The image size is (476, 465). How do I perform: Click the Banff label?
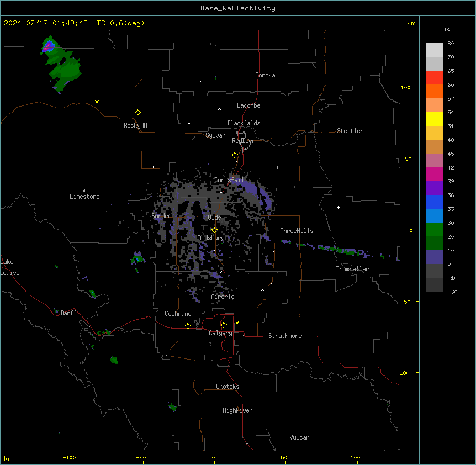[x=68, y=313]
